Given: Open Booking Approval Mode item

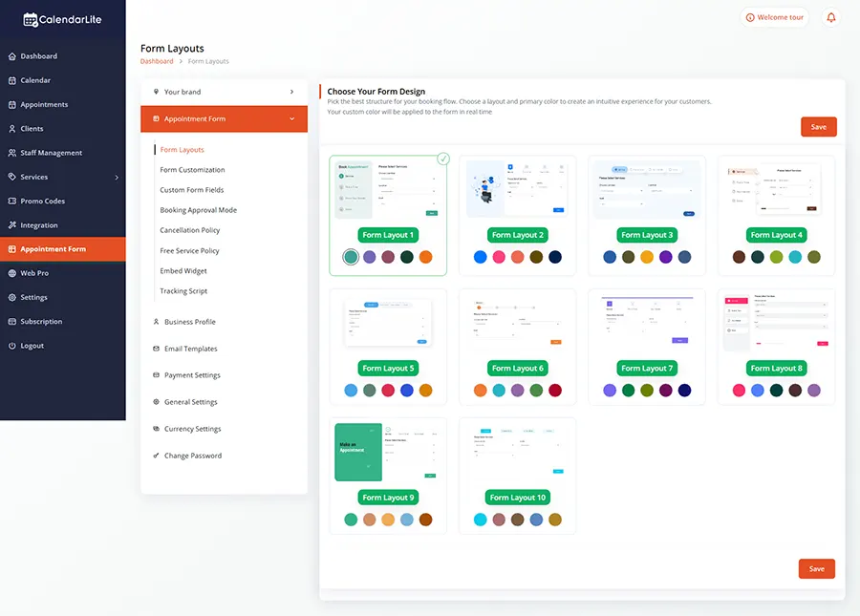Looking at the screenshot, I should tap(199, 210).
